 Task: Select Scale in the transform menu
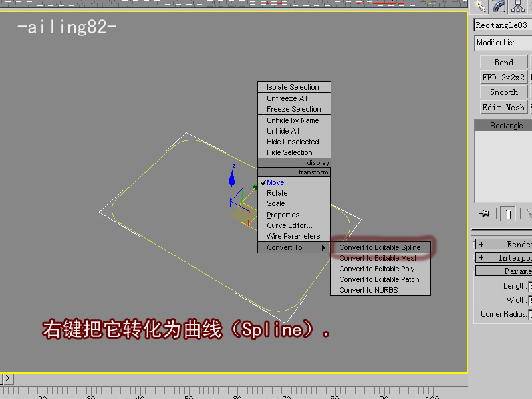(x=294, y=203)
